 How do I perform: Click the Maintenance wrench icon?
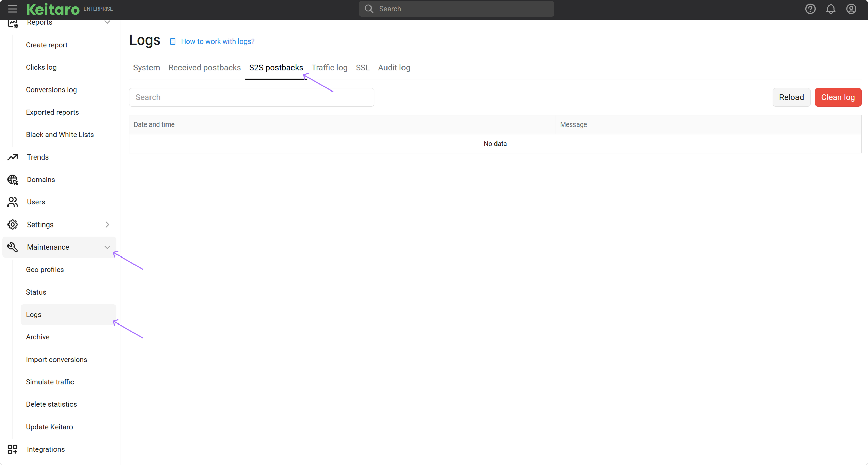pyautogui.click(x=13, y=247)
